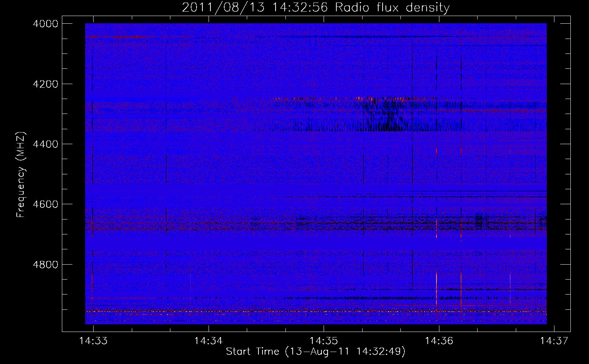Click the 14:36 time tick label
The height and width of the screenshot is (364, 589).
click(439, 341)
